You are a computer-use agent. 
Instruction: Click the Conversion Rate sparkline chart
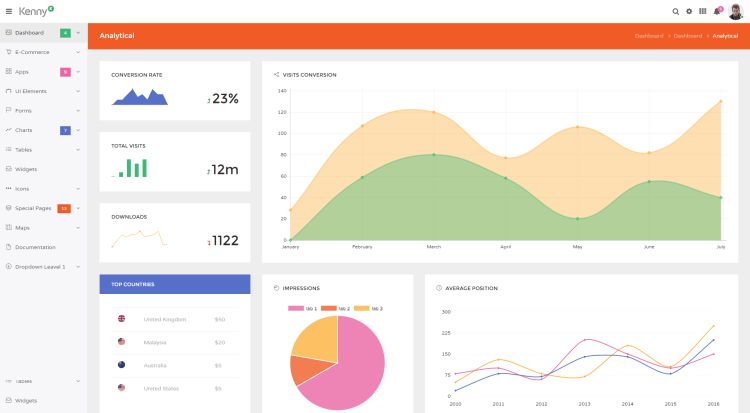(140, 97)
